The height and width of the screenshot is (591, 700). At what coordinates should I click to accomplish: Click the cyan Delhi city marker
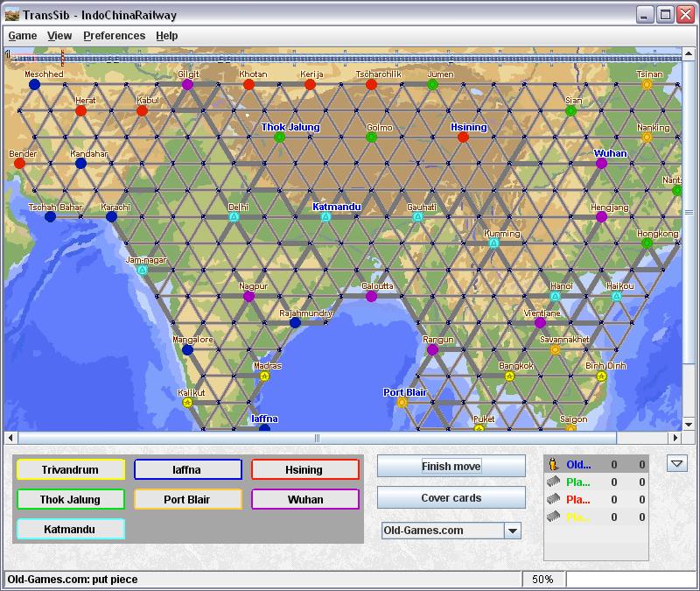click(x=234, y=217)
